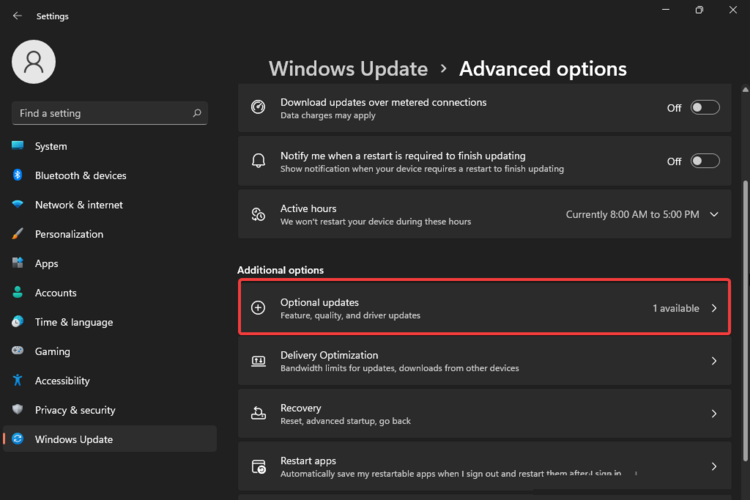Click the Restart apps title
Image resolution: width=750 pixels, height=500 pixels.
pos(308,461)
